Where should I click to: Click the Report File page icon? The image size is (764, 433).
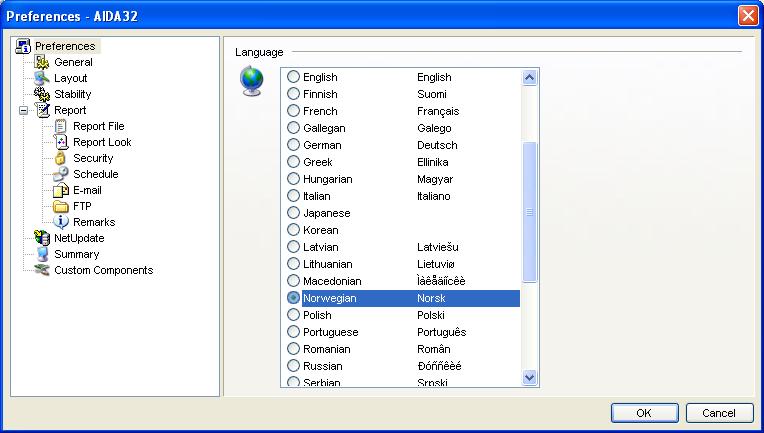(x=60, y=127)
